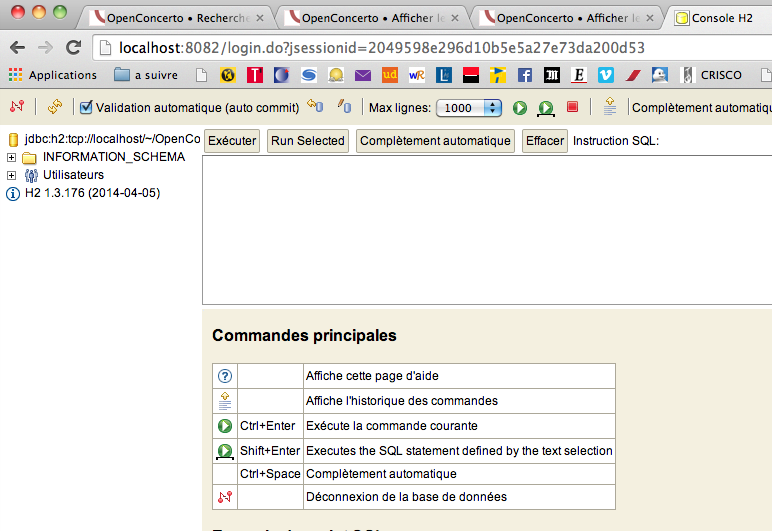Screen dimensions: 772x531
Task: Click the refresh icon in the toolbar
Action: [x=55, y=108]
